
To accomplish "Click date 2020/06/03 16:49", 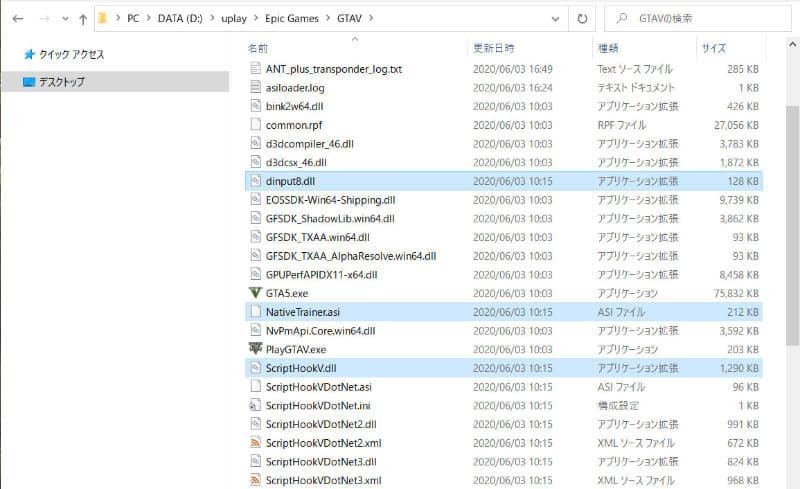I will pos(513,69).
